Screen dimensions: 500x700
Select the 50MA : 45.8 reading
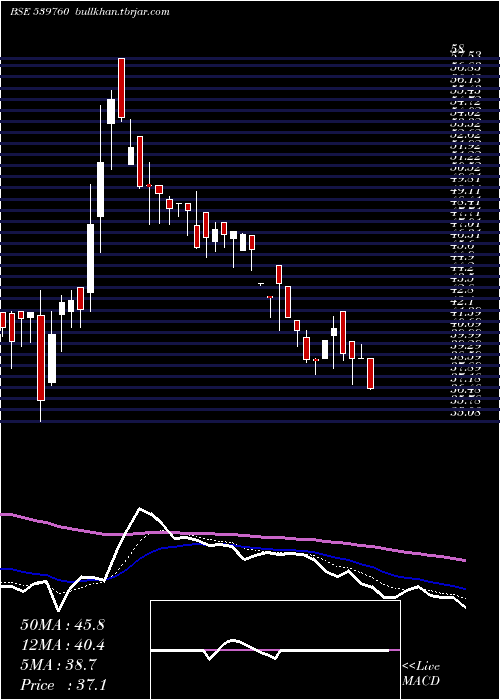(62, 625)
